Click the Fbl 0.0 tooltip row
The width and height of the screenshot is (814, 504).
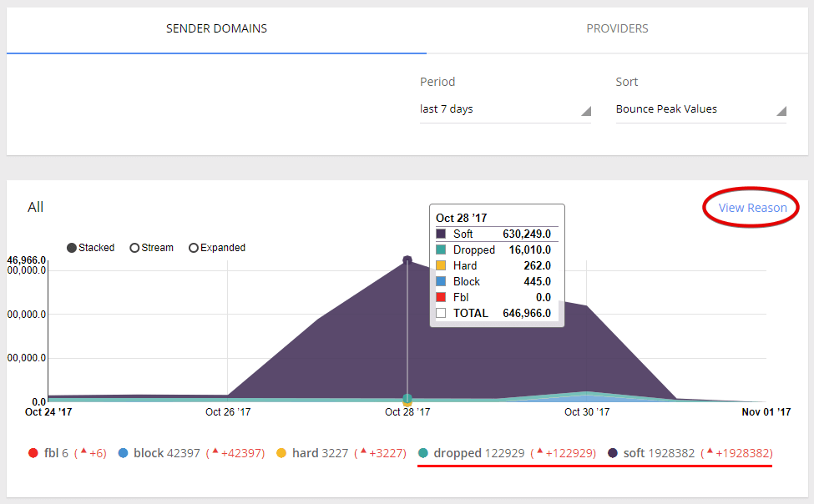point(497,297)
